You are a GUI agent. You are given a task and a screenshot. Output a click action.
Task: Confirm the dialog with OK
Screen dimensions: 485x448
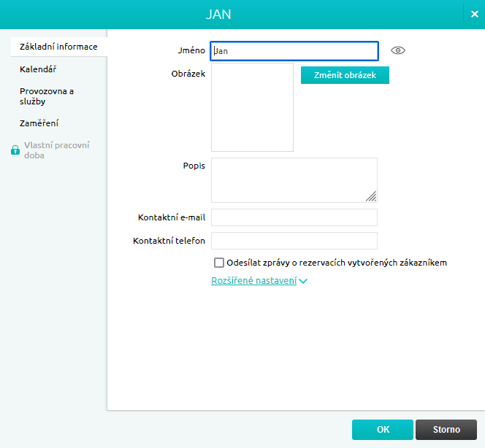point(383,430)
